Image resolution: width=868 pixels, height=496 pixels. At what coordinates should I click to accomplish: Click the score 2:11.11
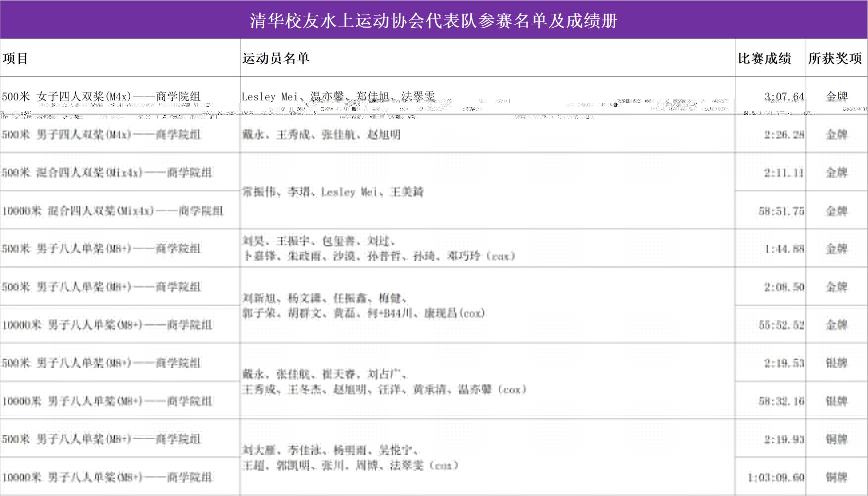(784, 173)
